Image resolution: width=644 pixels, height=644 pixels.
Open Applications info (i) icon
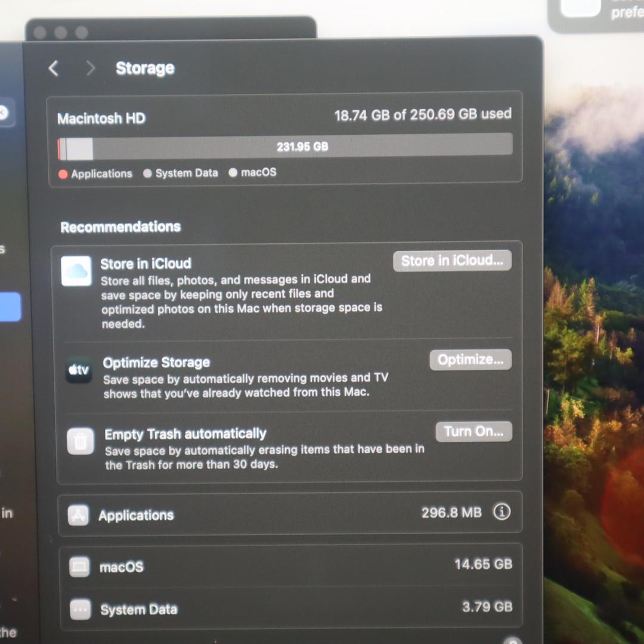tap(502, 512)
